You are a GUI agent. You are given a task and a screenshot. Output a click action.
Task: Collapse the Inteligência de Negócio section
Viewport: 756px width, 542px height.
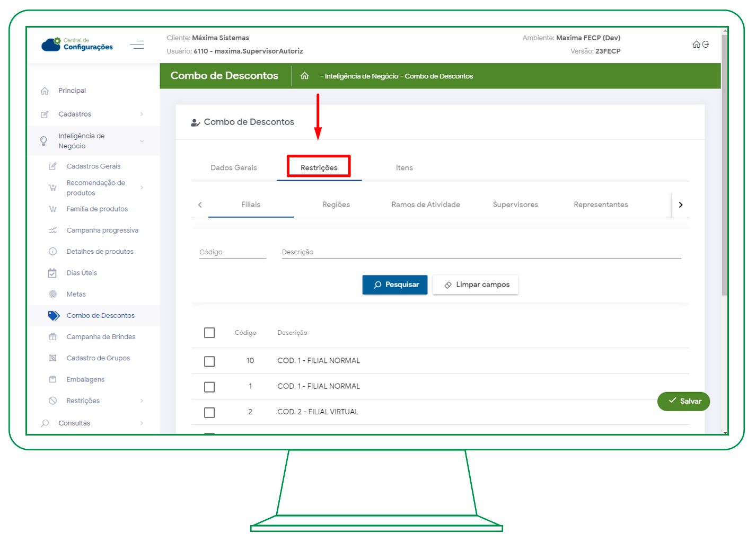[x=142, y=141]
